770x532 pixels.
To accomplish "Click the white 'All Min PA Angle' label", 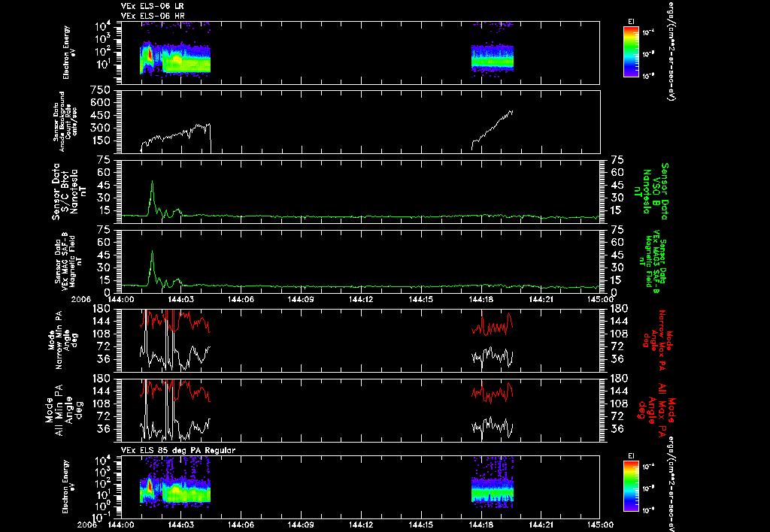I will click(x=65, y=410).
